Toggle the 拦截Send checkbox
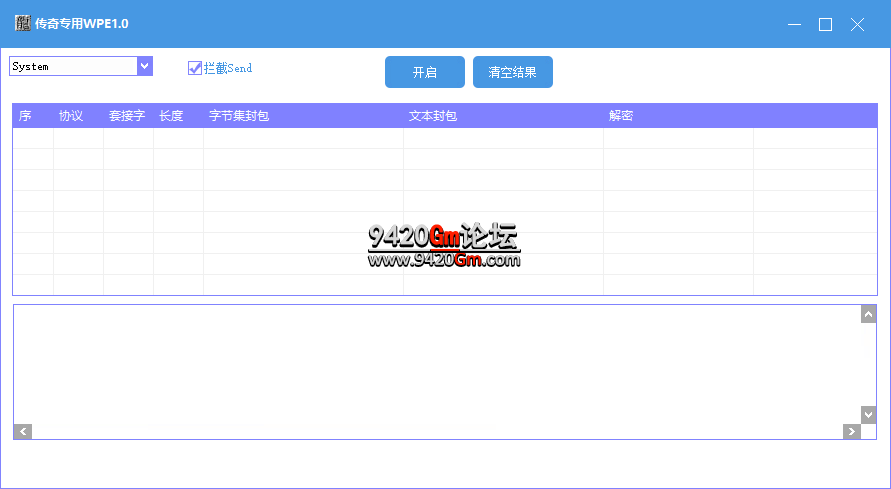 195,68
